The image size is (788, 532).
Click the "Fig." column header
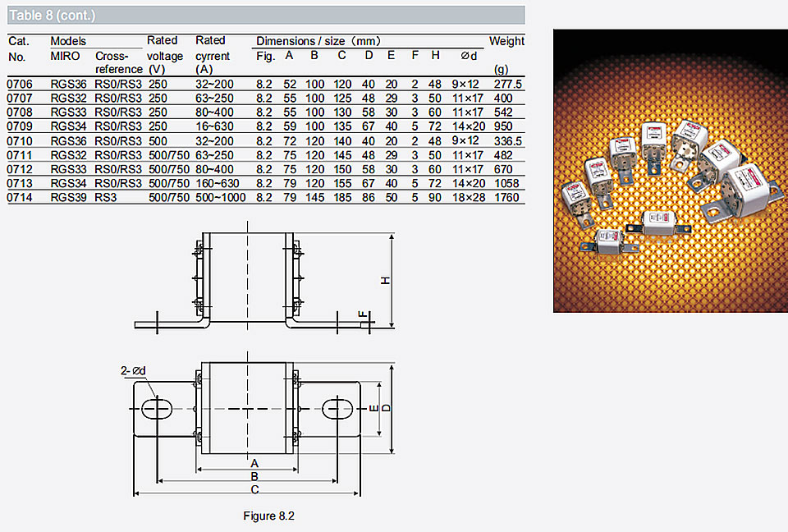point(265,56)
